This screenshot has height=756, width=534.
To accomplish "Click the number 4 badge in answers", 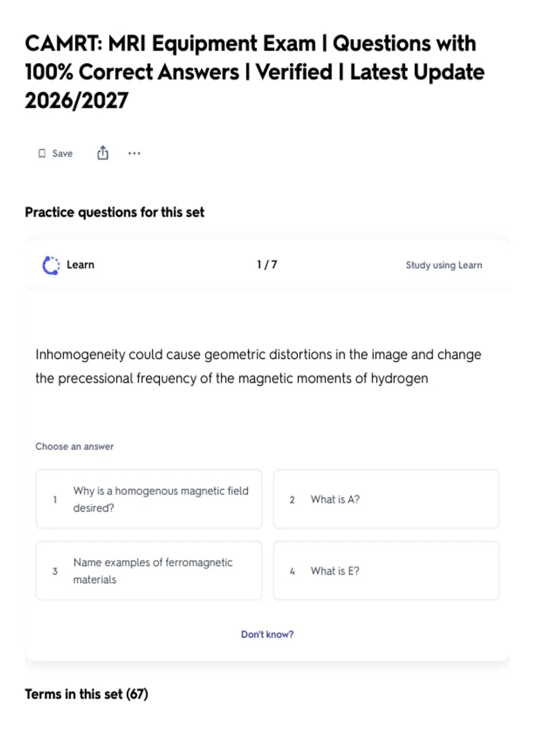I will pyautogui.click(x=292, y=571).
